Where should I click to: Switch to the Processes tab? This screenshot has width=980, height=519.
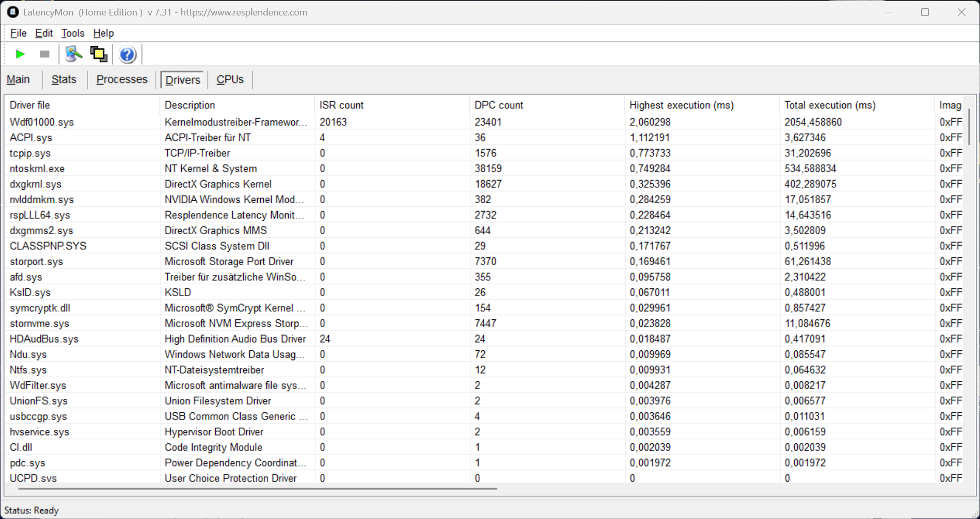[x=122, y=79]
